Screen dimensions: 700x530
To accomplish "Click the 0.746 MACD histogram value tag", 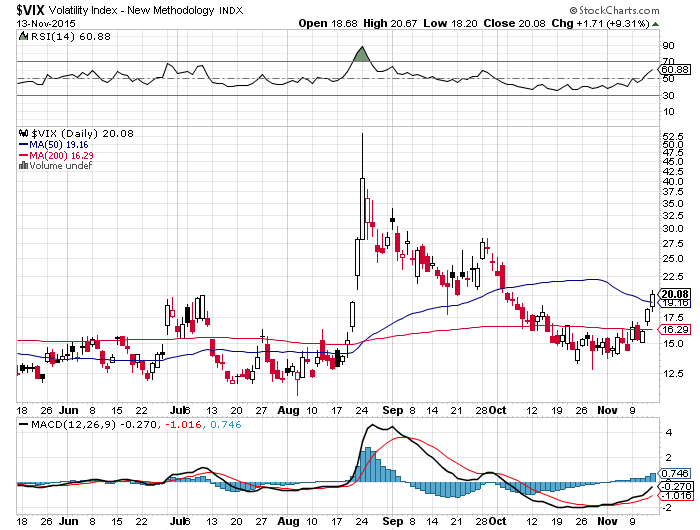I will (676, 473).
